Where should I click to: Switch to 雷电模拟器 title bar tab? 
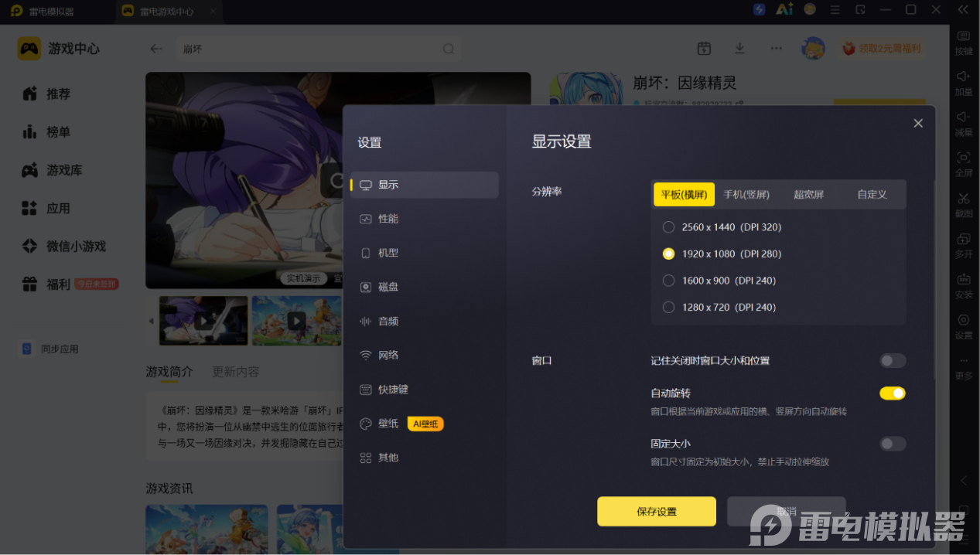(x=53, y=12)
